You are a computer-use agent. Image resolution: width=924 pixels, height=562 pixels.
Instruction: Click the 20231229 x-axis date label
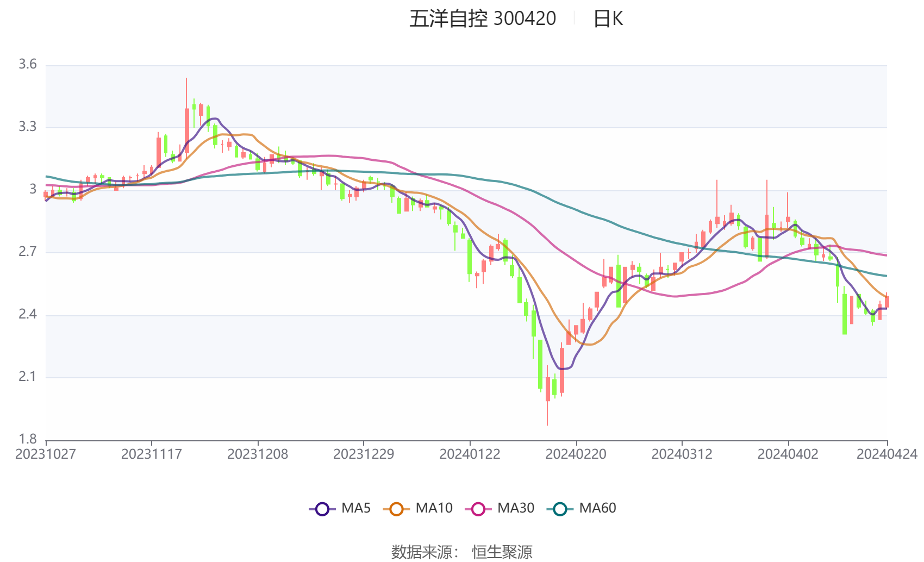pos(364,454)
